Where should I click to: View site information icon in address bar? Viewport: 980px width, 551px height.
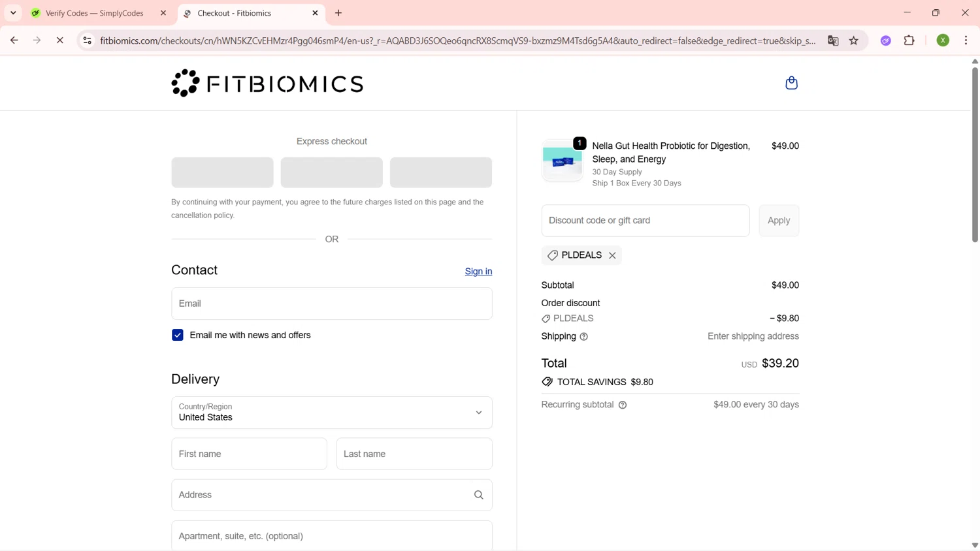click(x=87, y=40)
